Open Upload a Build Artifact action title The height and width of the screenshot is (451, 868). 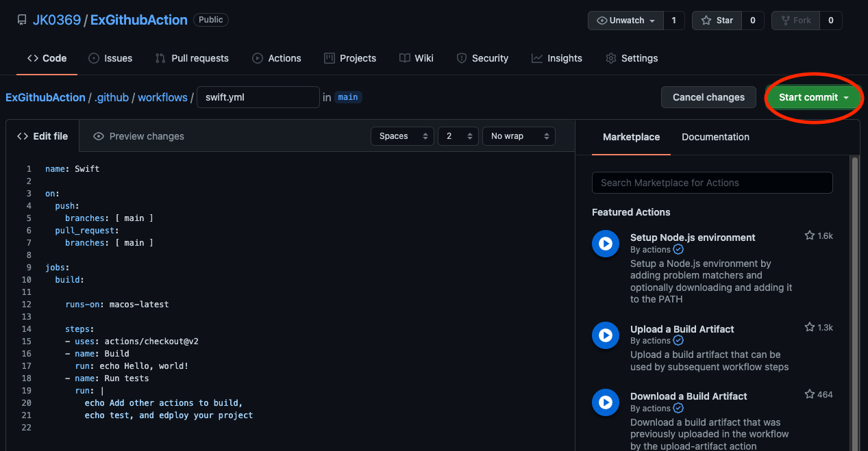pos(682,329)
